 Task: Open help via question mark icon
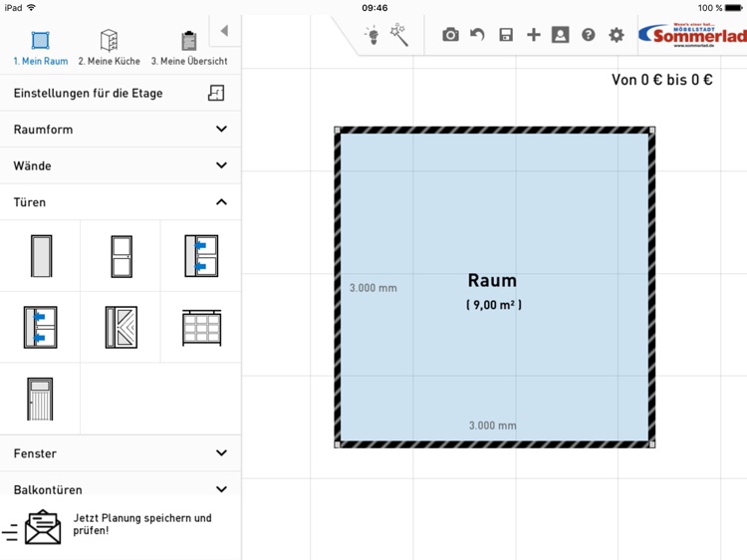589,35
